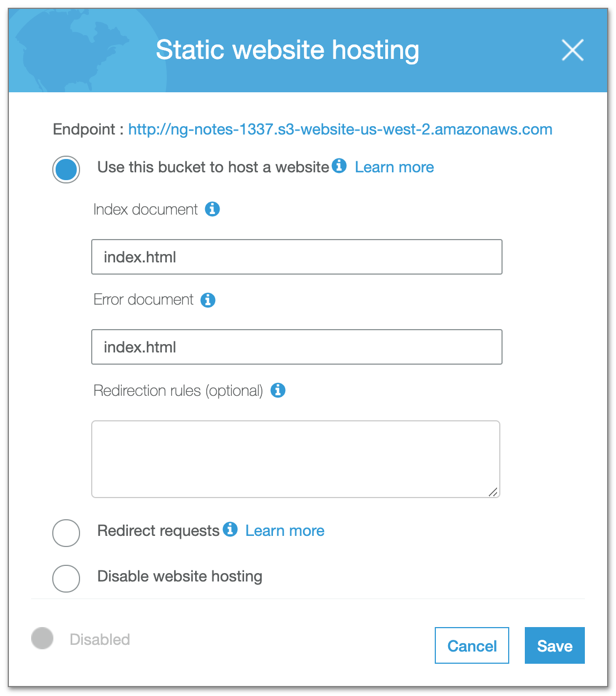The width and height of the screenshot is (616, 696).
Task: Click info icon beside 'host a website'
Action: tap(339, 166)
